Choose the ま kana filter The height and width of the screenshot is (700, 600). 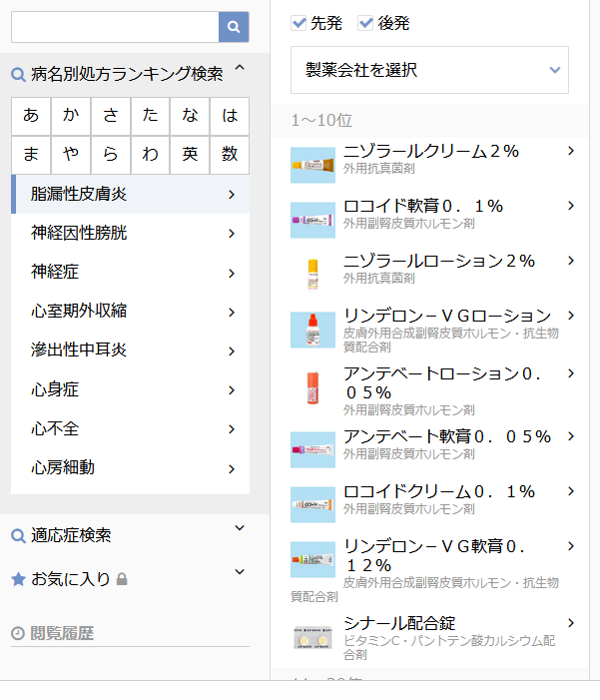click(31, 155)
